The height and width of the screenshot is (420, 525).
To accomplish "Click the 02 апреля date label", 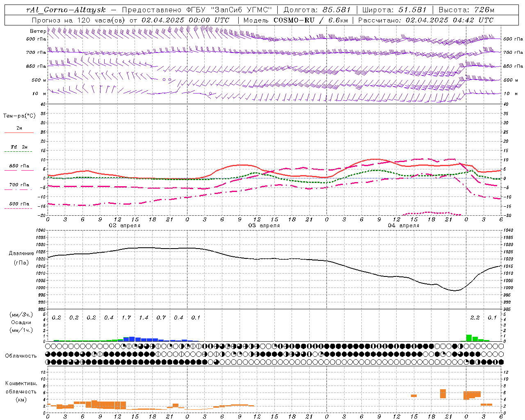I will click(124, 226).
